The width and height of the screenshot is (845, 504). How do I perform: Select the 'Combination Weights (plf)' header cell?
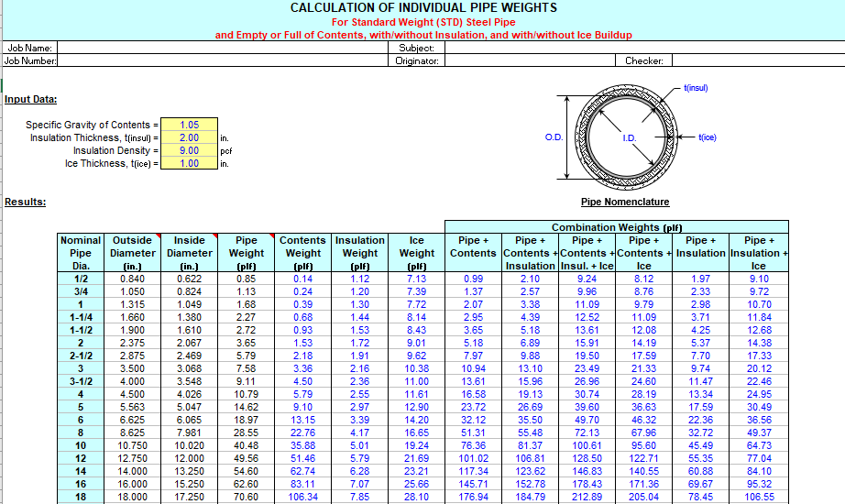[x=617, y=227]
